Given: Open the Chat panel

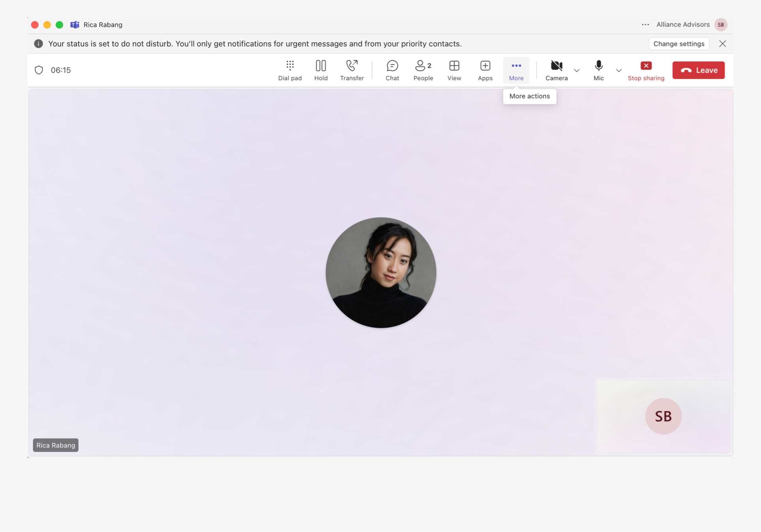Looking at the screenshot, I should tap(392, 70).
